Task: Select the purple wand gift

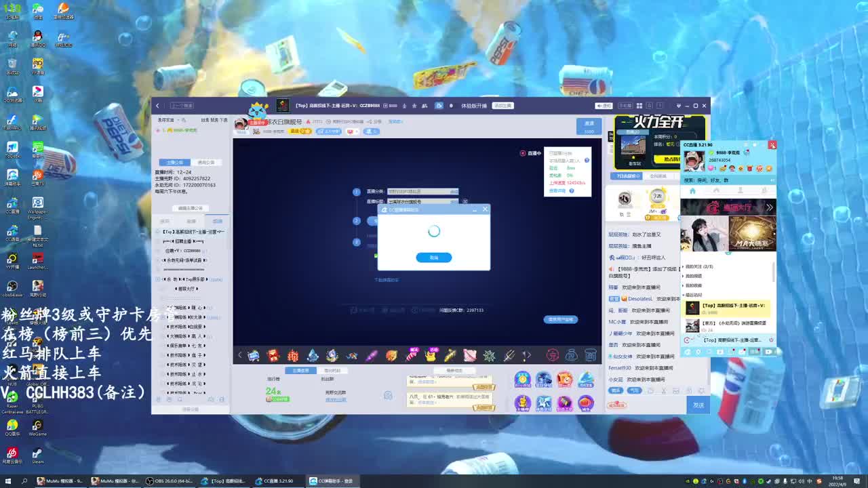Action: 371,355
